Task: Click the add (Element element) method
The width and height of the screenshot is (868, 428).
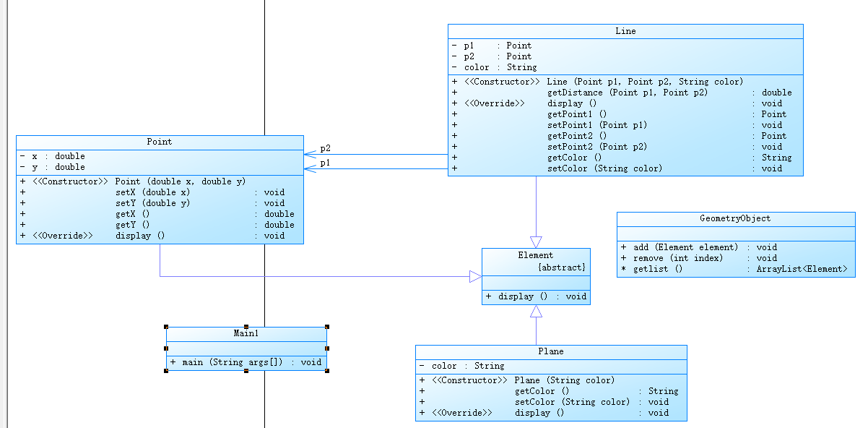Action: click(x=699, y=247)
